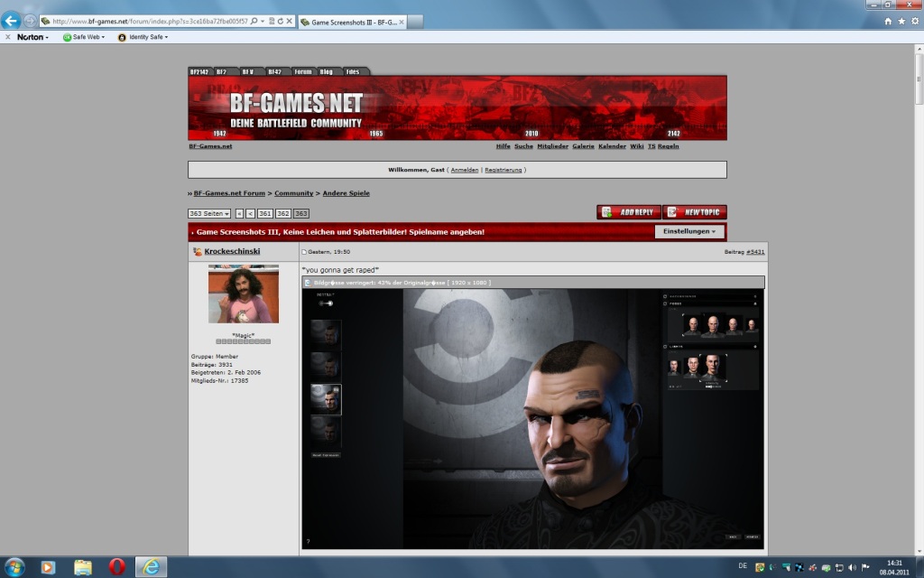Open the browser Home icon

pyautogui.click(x=888, y=22)
